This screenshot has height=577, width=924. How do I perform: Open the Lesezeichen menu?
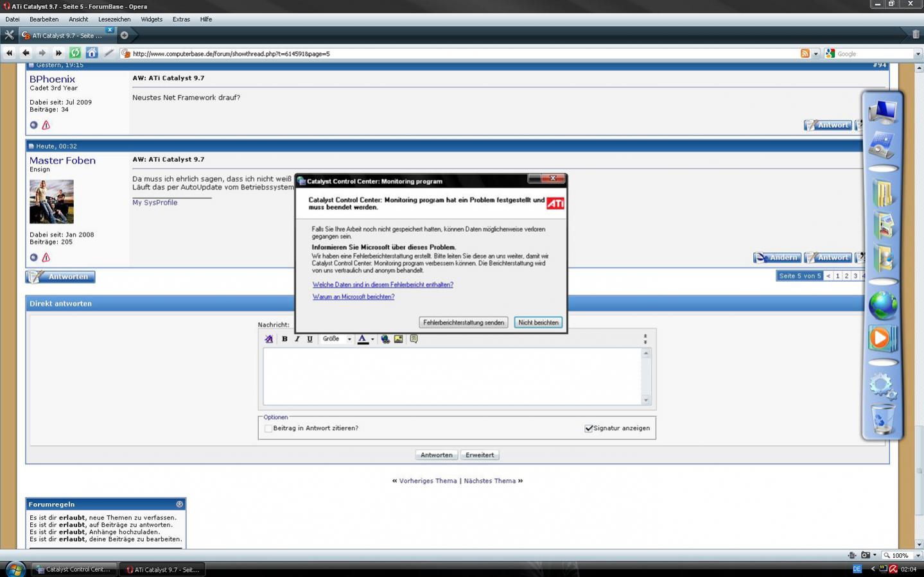click(x=114, y=19)
